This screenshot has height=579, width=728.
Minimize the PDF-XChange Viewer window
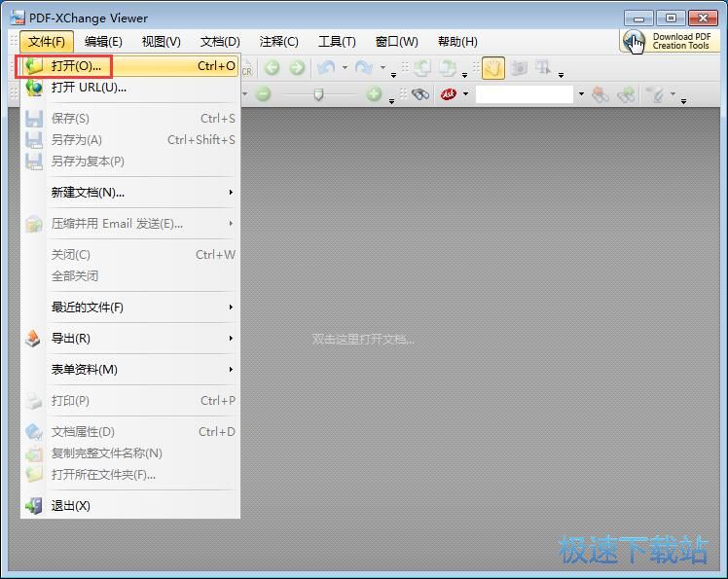pyautogui.click(x=638, y=18)
